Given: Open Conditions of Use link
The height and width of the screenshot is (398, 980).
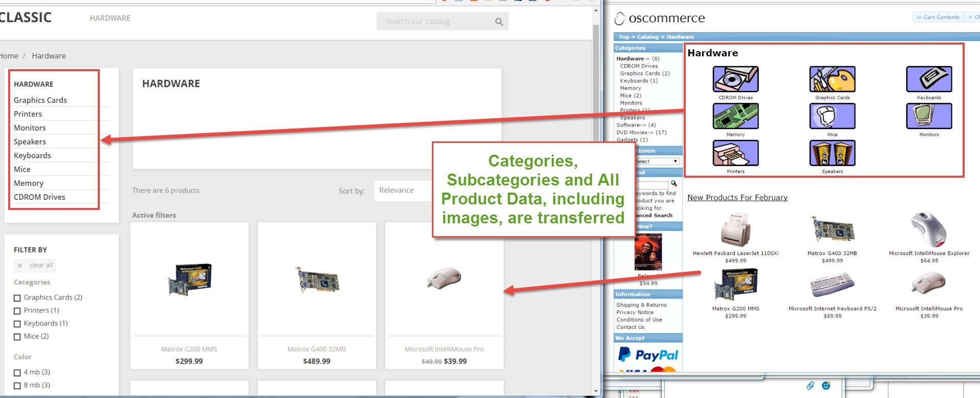Looking at the screenshot, I should point(639,320).
